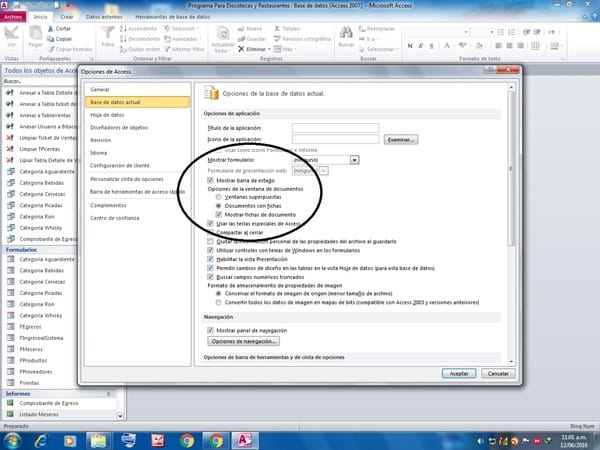The width and height of the screenshot is (600, 450).
Task: Select General in the options list
Action: (137, 90)
